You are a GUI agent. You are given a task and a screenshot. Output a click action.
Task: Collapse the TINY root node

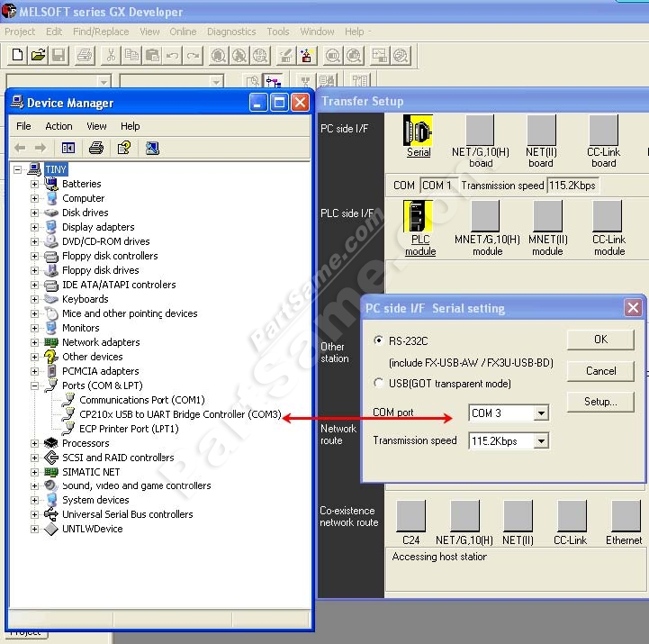[x=17, y=169]
